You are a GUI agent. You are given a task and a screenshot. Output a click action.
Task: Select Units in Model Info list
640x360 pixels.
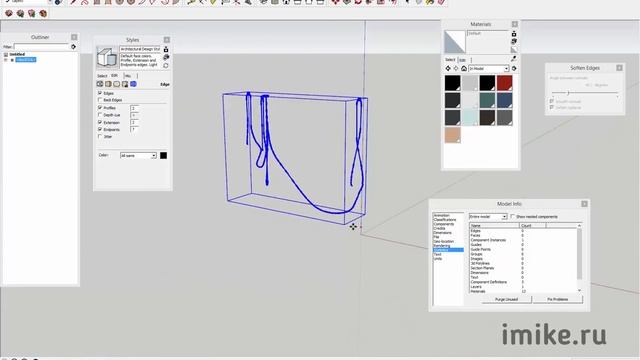[438, 258]
